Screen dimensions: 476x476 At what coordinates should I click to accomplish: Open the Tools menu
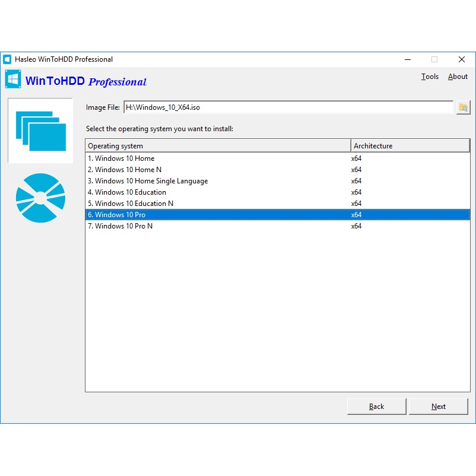[430, 77]
